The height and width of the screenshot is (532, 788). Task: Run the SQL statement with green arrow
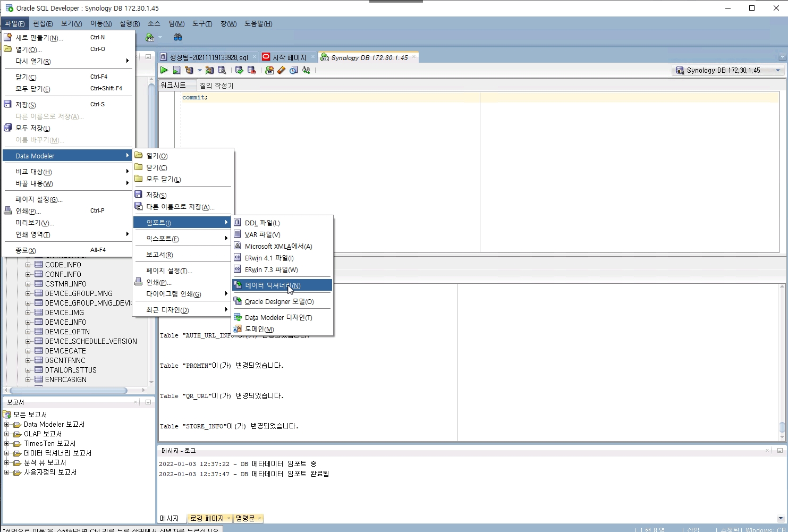pyautogui.click(x=164, y=70)
